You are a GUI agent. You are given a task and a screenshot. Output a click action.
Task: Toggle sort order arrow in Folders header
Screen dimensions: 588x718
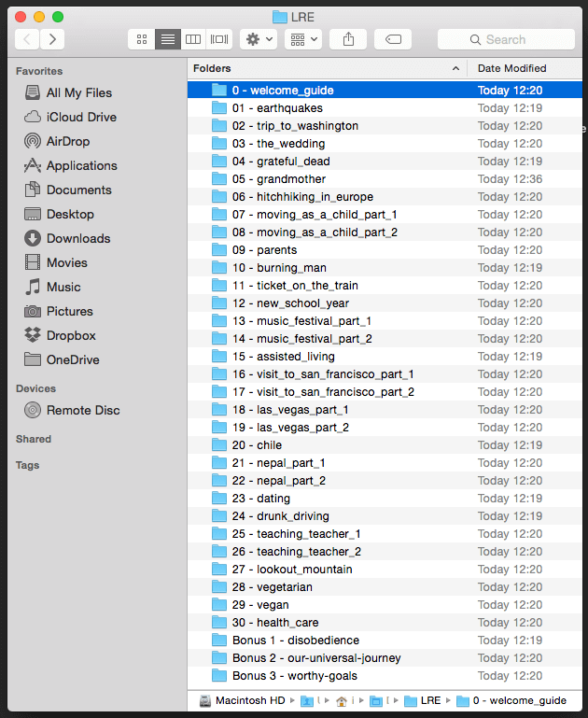tap(455, 69)
